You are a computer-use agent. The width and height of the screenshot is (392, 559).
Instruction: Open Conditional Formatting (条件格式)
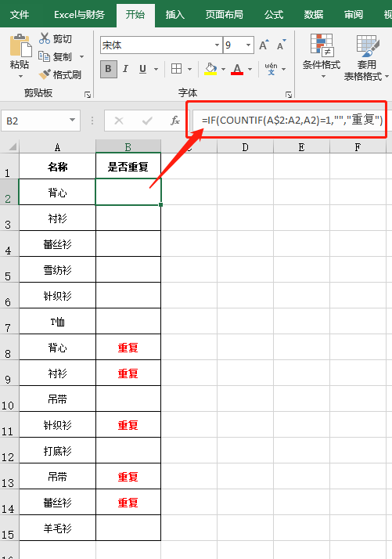322,56
